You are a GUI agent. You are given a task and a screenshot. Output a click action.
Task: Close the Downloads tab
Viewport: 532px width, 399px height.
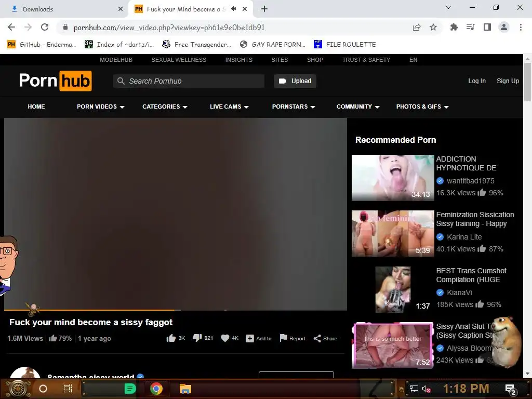[120, 9]
